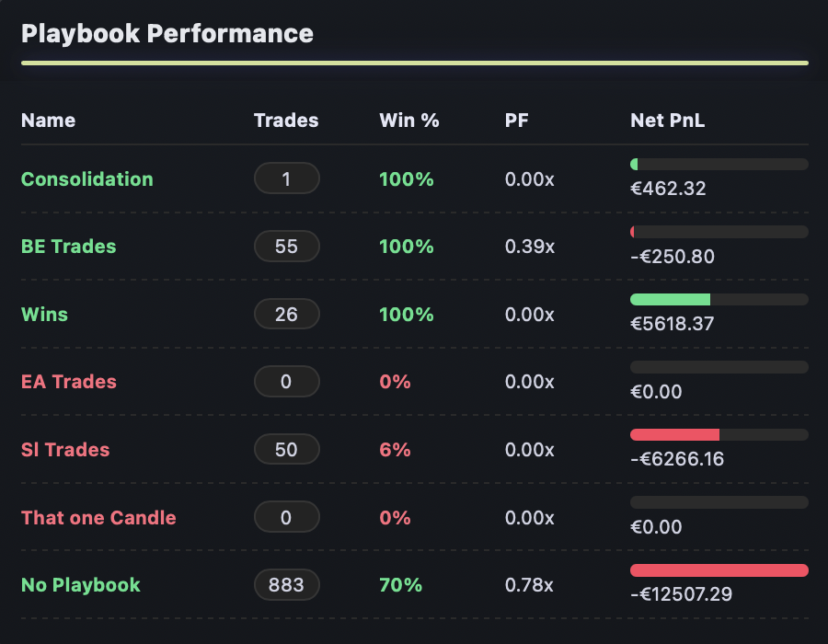828x644 pixels.
Task: Click the trade count badge showing 55
Action: (x=286, y=247)
